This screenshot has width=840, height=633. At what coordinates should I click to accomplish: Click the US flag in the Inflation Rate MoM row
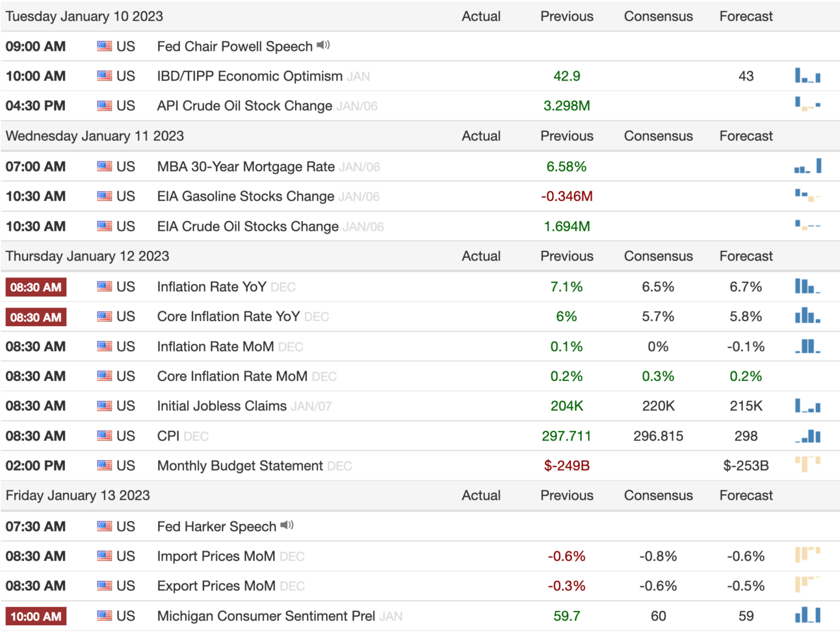(x=104, y=346)
